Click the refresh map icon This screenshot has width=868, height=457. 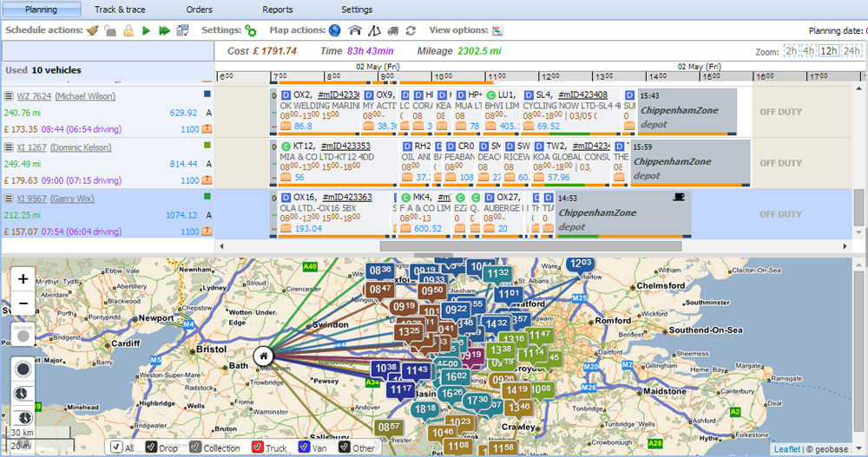click(x=411, y=30)
